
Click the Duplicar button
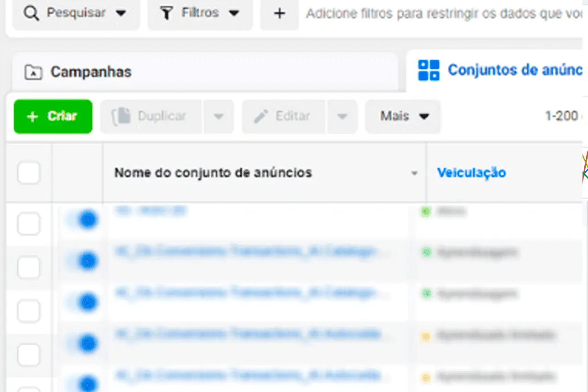tap(151, 117)
